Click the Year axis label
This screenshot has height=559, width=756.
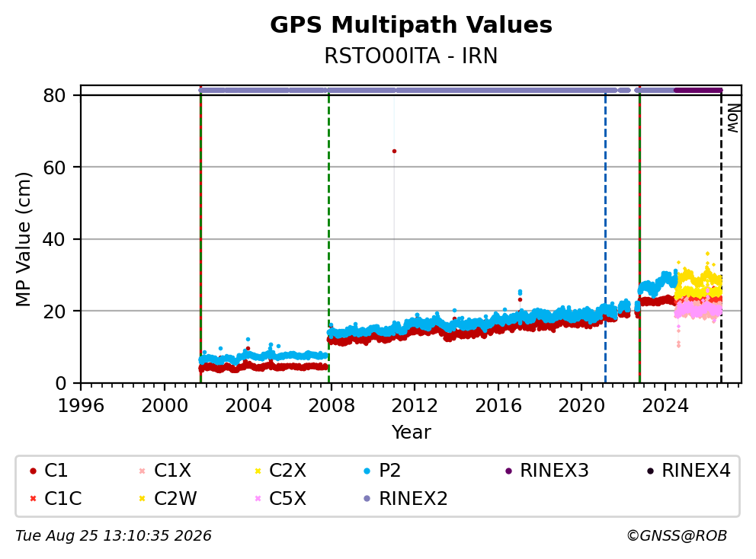click(411, 432)
